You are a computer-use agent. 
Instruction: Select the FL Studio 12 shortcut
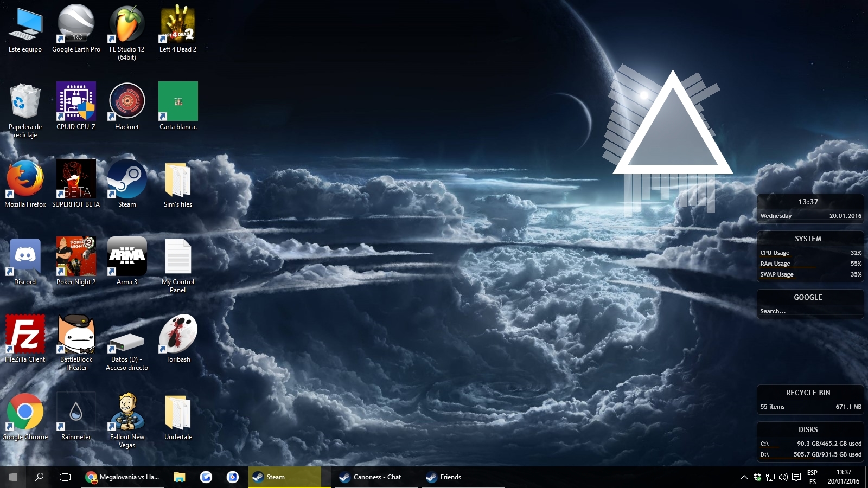127,33
